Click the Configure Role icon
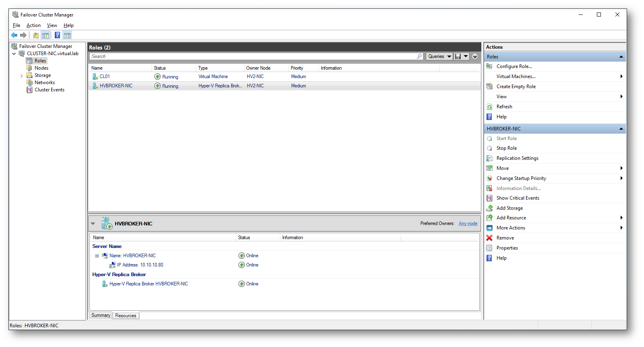Image resolution: width=644 pixels, height=347 pixels. [x=489, y=66]
